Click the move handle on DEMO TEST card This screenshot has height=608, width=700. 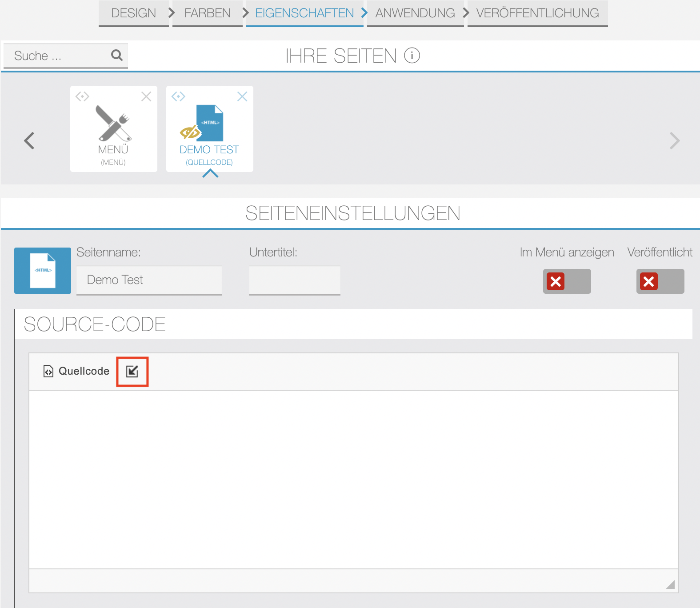(178, 96)
